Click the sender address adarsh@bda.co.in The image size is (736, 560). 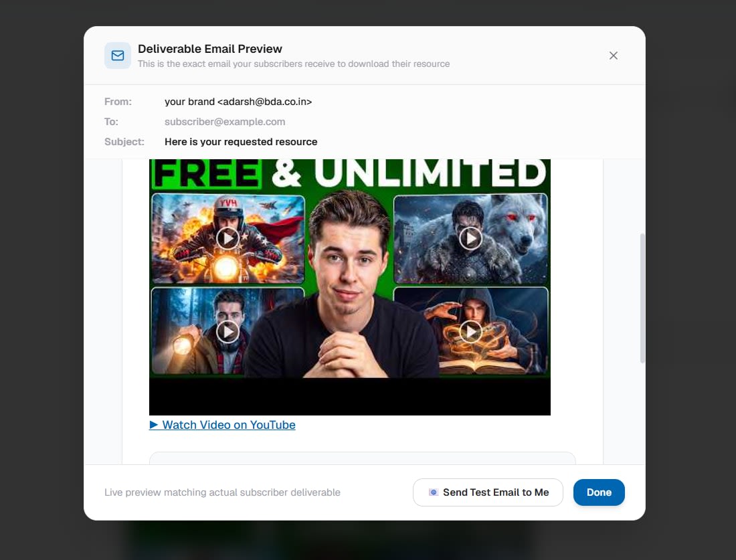click(x=264, y=102)
